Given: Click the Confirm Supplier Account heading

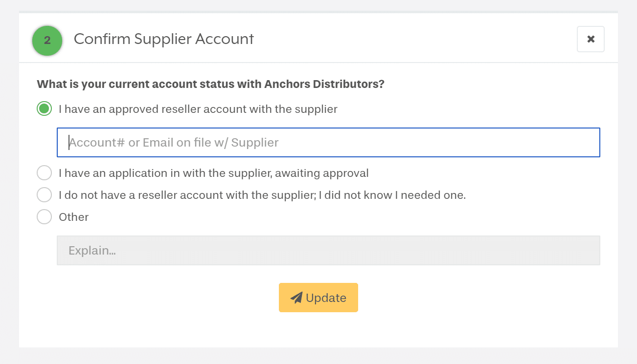Looking at the screenshot, I should click(163, 39).
